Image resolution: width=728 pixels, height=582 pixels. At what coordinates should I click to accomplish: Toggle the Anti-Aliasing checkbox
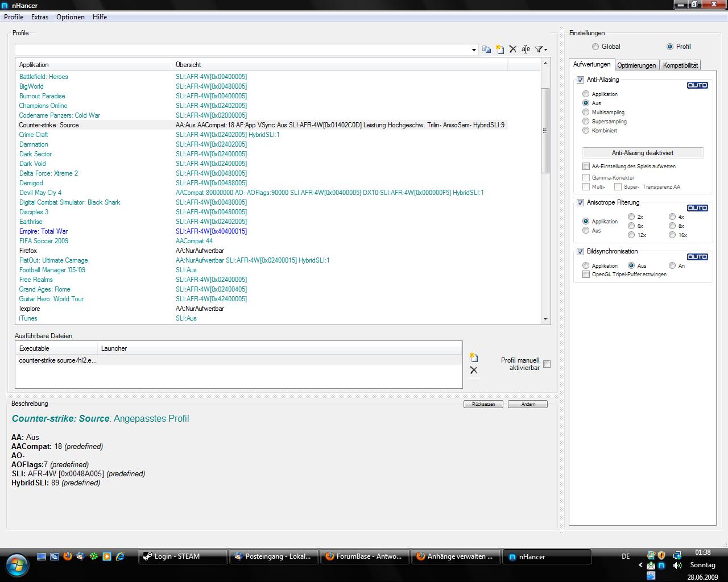pyautogui.click(x=581, y=80)
